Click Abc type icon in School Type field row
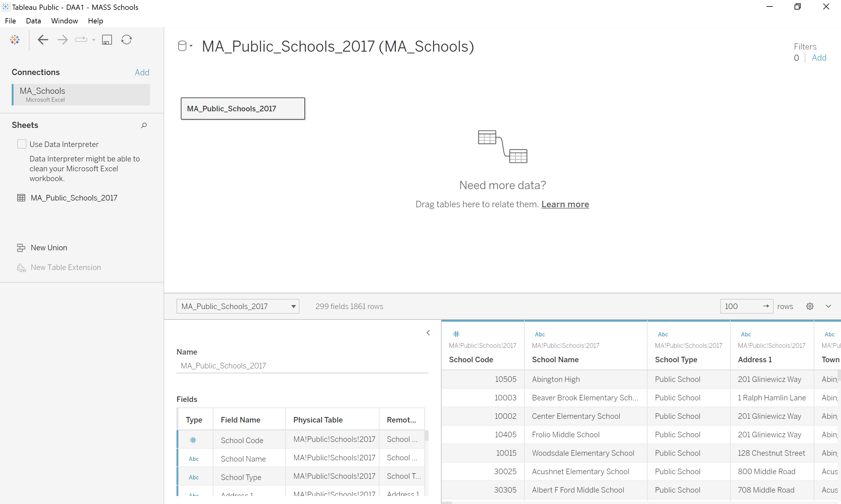Image resolution: width=841 pixels, height=504 pixels. pos(193,477)
